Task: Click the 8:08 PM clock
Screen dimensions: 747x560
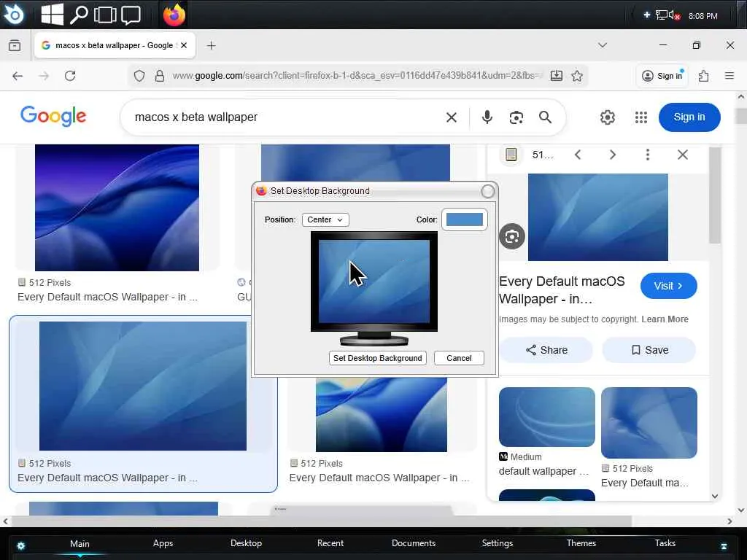Action: point(703,16)
